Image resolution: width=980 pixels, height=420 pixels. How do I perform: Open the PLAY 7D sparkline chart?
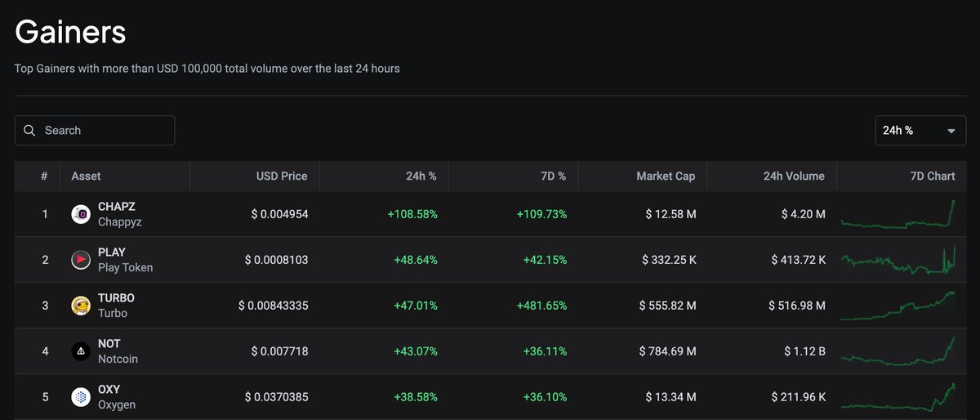click(898, 260)
